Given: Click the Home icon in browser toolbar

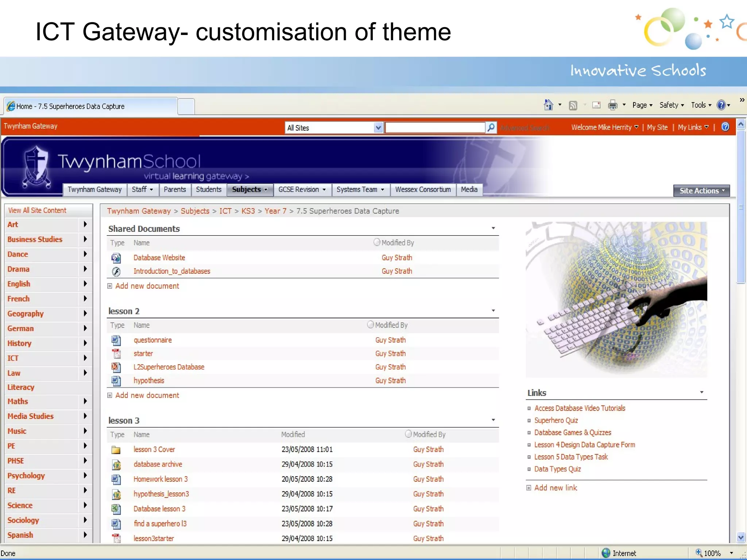Looking at the screenshot, I should coord(548,105).
